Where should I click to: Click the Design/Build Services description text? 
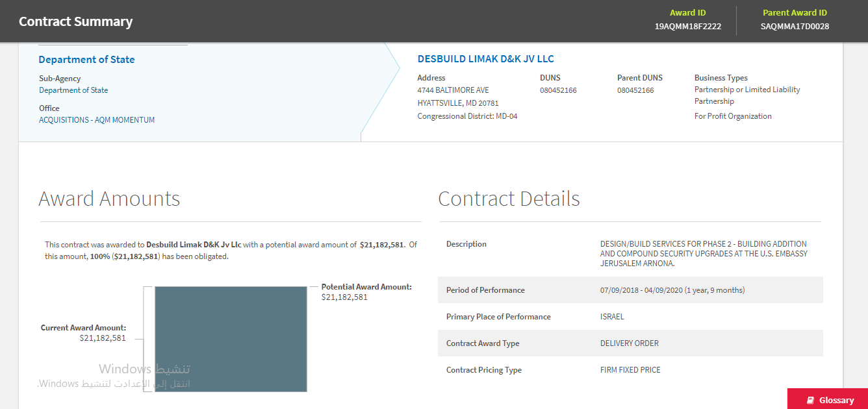pos(704,253)
